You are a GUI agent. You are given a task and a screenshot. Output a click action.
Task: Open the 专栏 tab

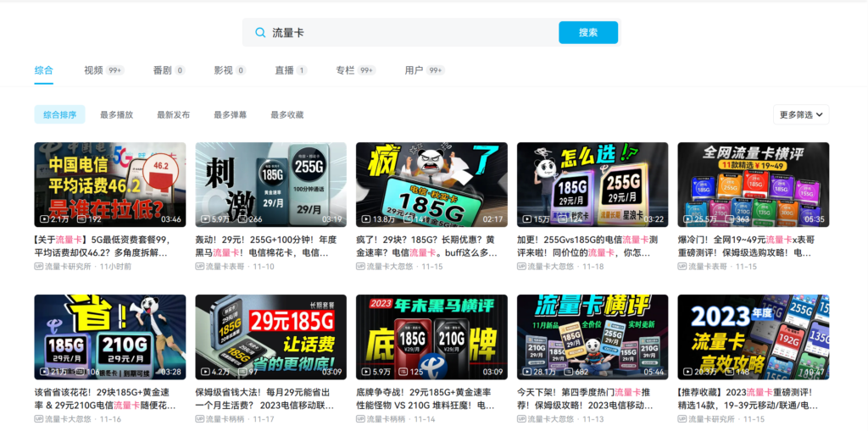(x=355, y=70)
